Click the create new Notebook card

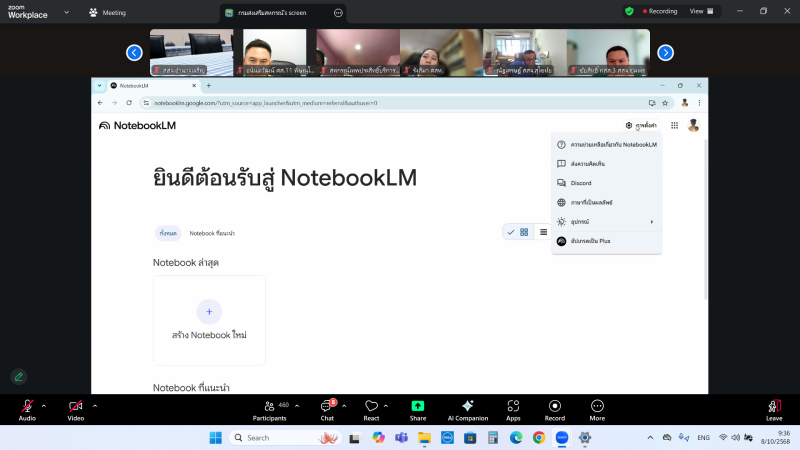click(209, 320)
